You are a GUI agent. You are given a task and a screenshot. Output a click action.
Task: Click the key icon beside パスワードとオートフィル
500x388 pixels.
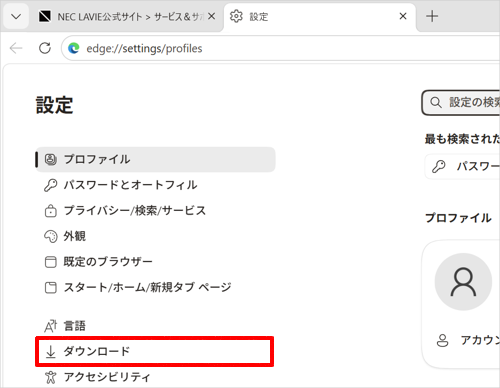50,185
